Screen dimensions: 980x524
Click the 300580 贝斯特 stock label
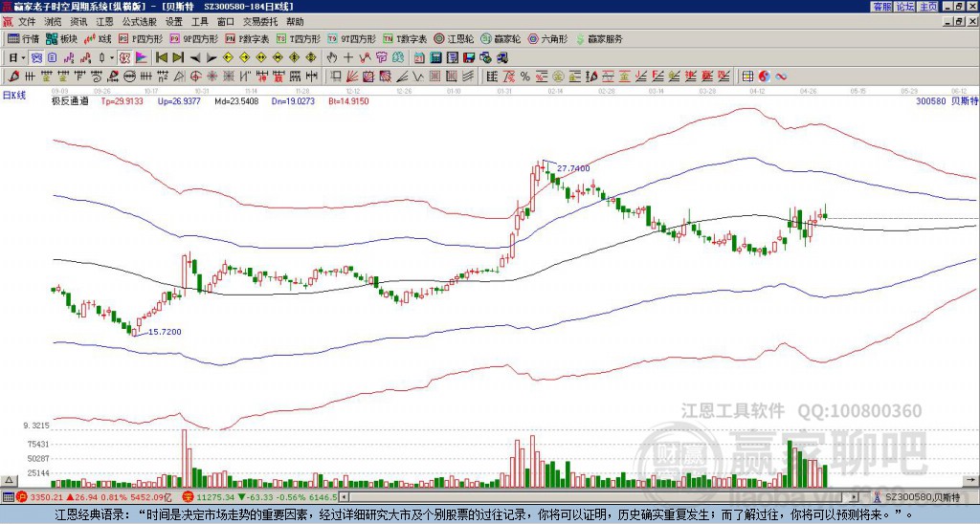[947, 100]
